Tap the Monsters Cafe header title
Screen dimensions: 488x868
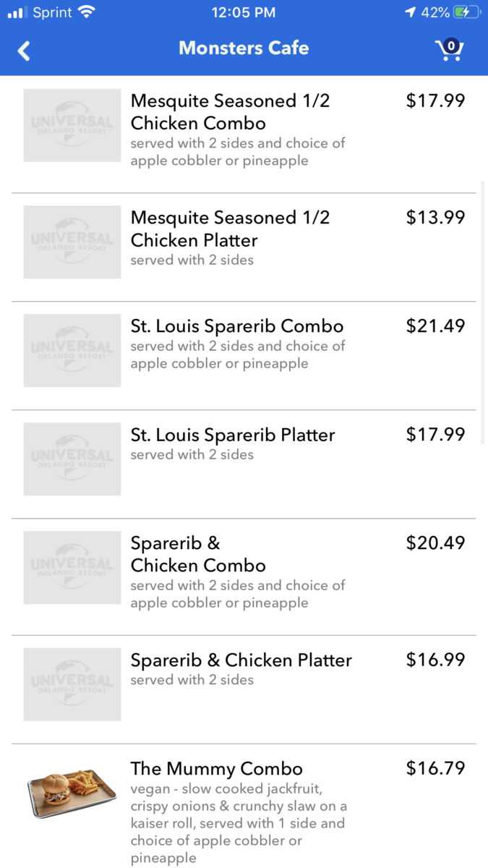tap(244, 48)
